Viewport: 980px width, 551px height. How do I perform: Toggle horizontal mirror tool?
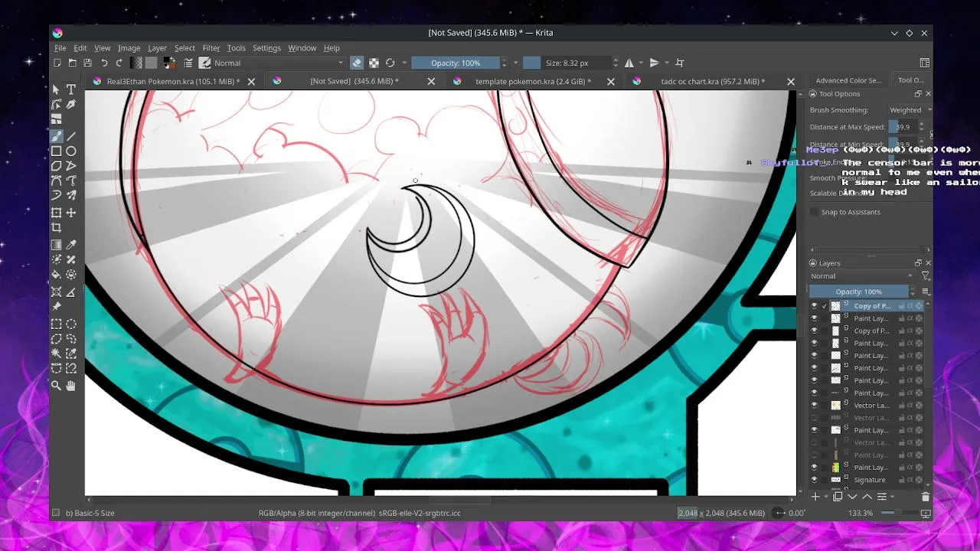click(629, 63)
